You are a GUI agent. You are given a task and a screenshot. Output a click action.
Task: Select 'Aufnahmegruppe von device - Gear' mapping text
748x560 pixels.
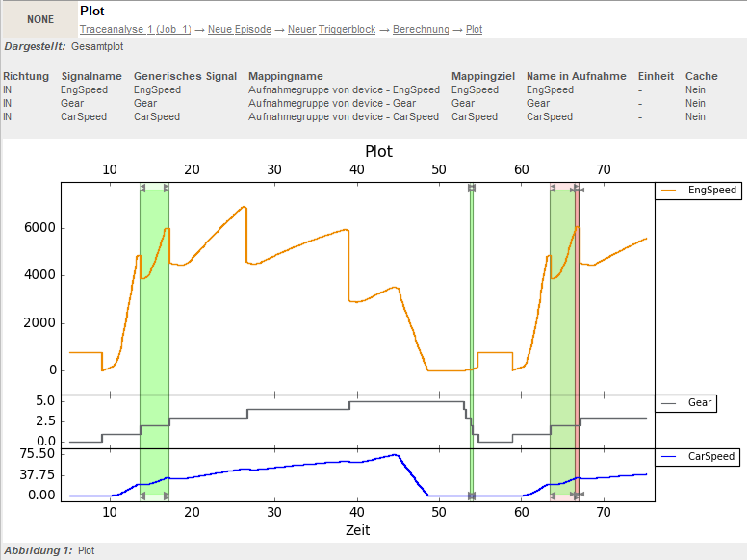(x=332, y=103)
